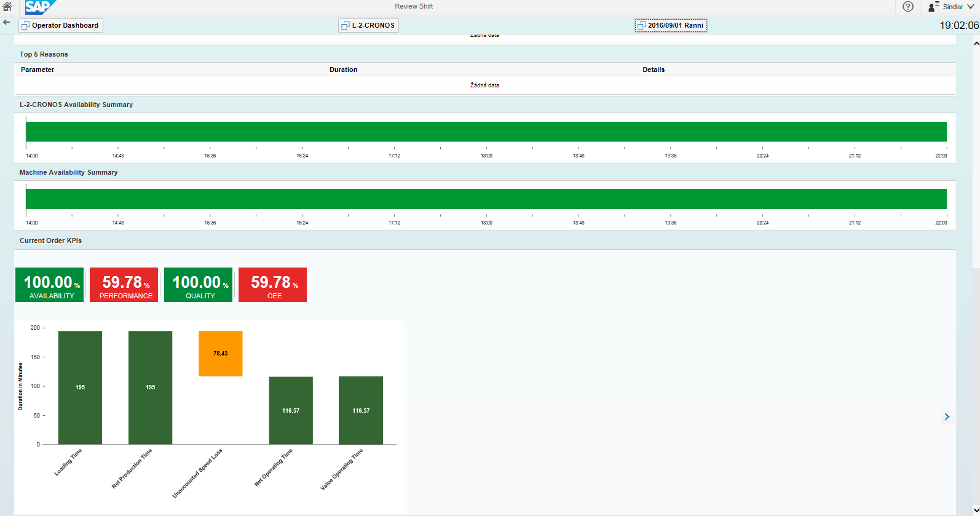Click the Žádná data text in Top 5 Reasons
Image resolution: width=980 pixels, height=516 pixels.
[x=484, y=85]
